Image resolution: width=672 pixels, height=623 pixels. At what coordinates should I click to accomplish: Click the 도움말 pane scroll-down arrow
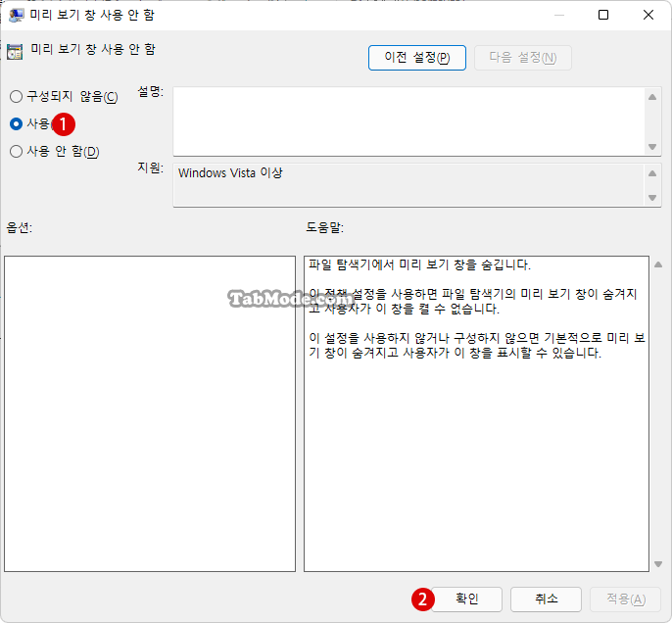tap(658, 564)
